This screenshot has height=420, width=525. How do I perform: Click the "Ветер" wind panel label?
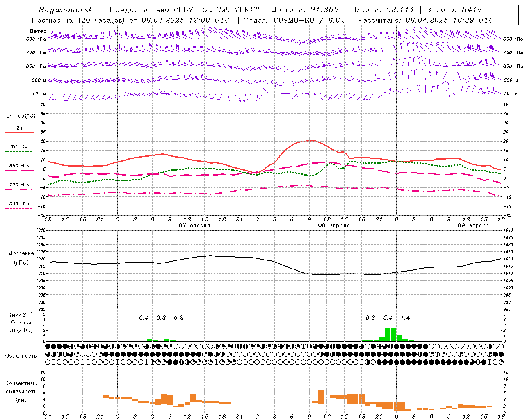pyautogui.click(x=38, y=31)
